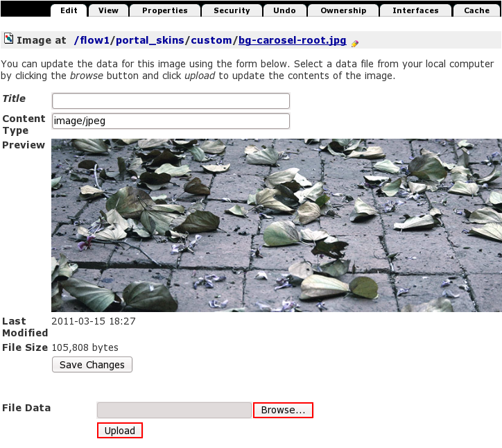The width and height of the screenshot is (502, 448).
Task: Click the Browse… button for File Data
Action: pos(283,410)
